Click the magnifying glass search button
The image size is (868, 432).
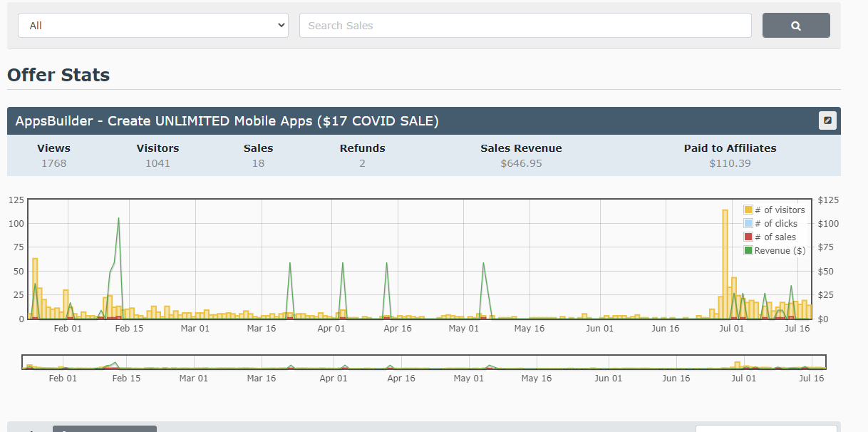(x=795, y=26)
